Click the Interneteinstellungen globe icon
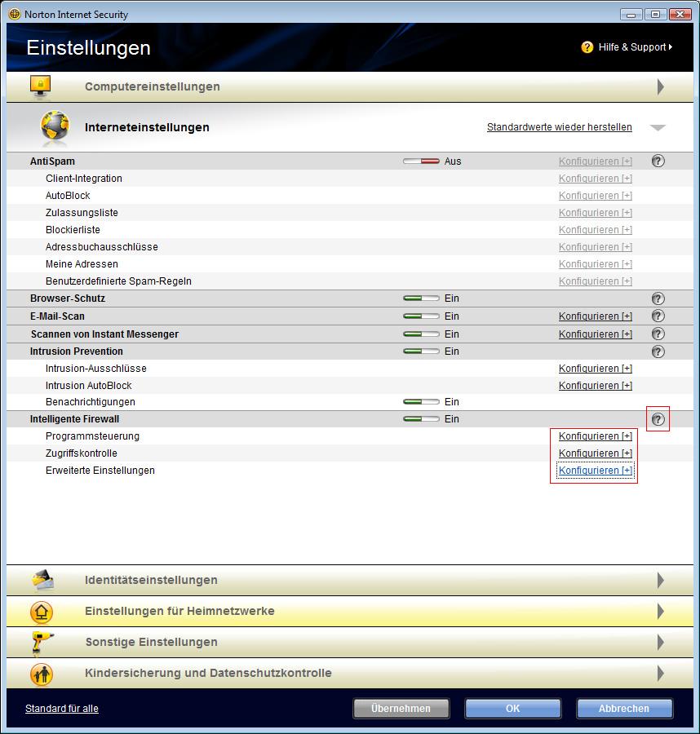Screen dimensions: 700x734 (x=55, y=126)
